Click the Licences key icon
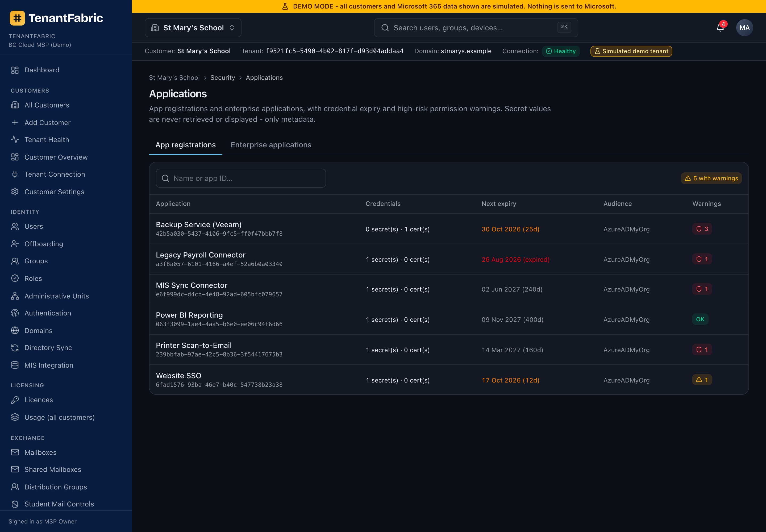The image size is (766, 532). [x=15, y=400]
